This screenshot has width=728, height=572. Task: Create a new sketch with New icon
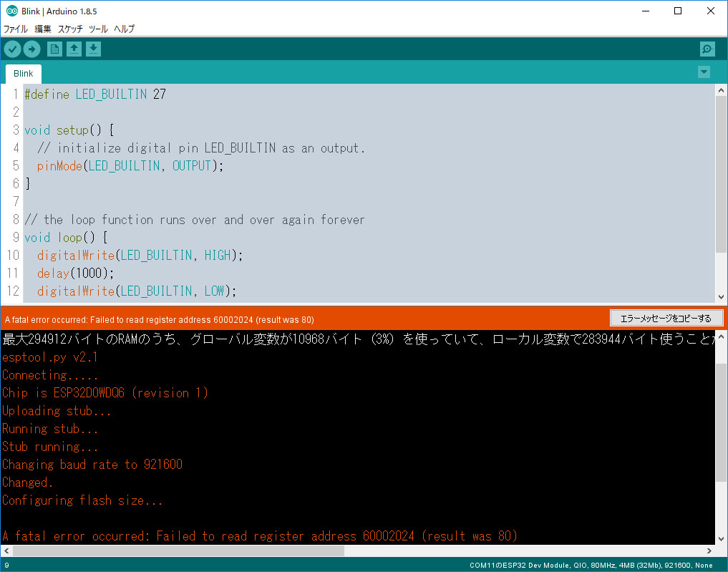point(54,49)
